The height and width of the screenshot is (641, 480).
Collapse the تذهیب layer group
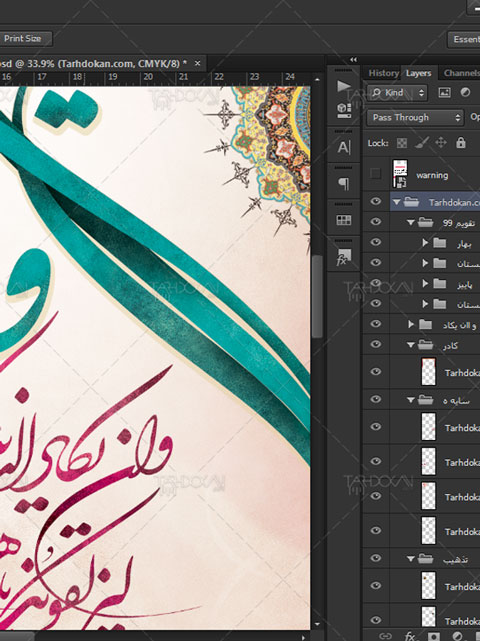coord(410,559)
